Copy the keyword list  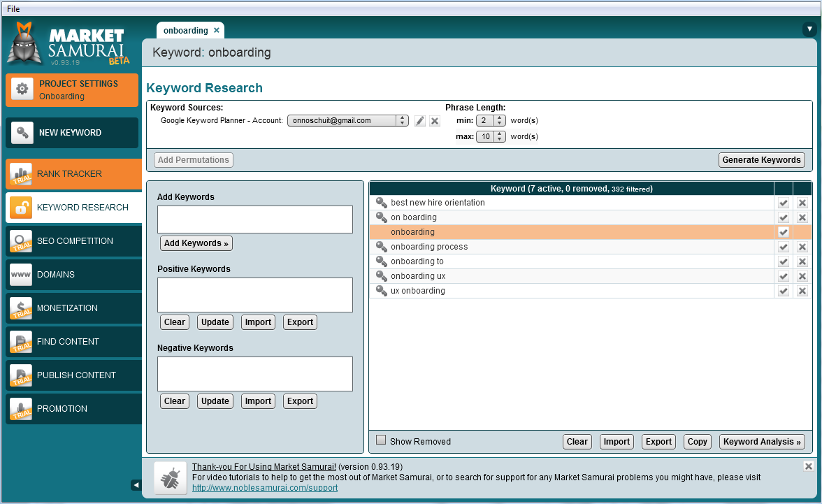pyautogui.click(x=698, y=442)
